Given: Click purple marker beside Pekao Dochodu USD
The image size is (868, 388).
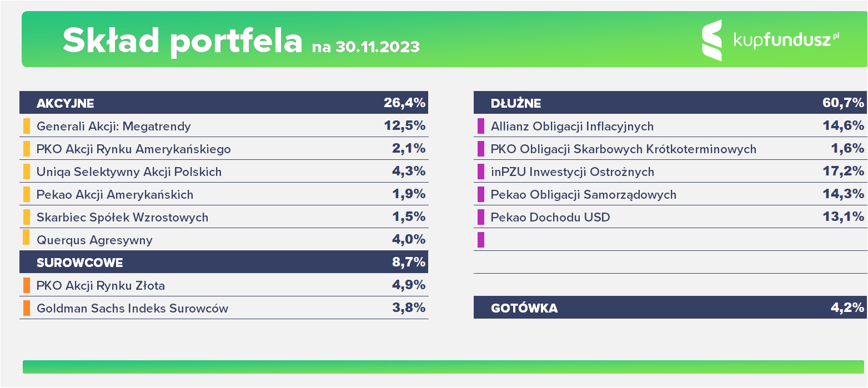Looking at the screenshot, I should click(x=480, y=217).
